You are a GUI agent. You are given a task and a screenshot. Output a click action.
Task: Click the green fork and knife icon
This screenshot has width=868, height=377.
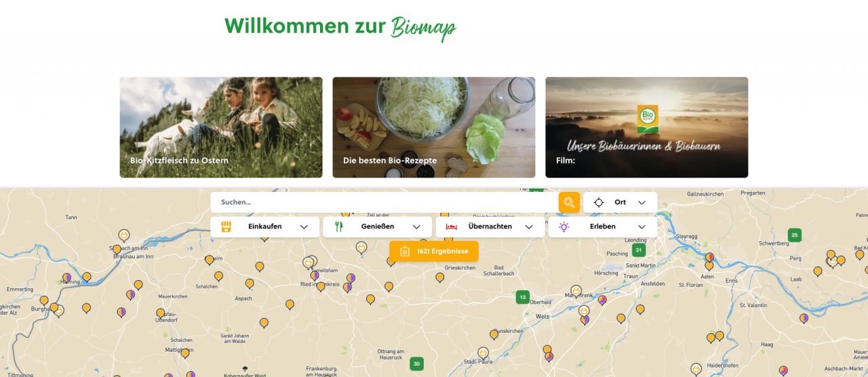[339, 226]
